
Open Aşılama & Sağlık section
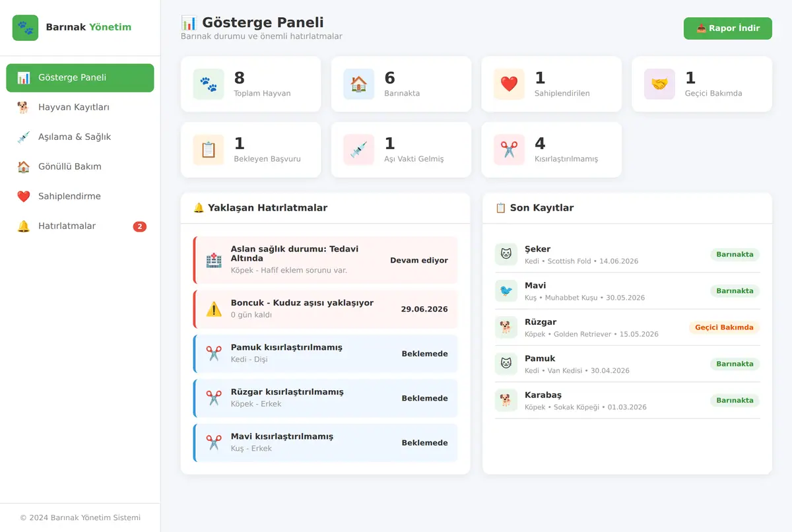pyautogui.click(x=80, y=137)
